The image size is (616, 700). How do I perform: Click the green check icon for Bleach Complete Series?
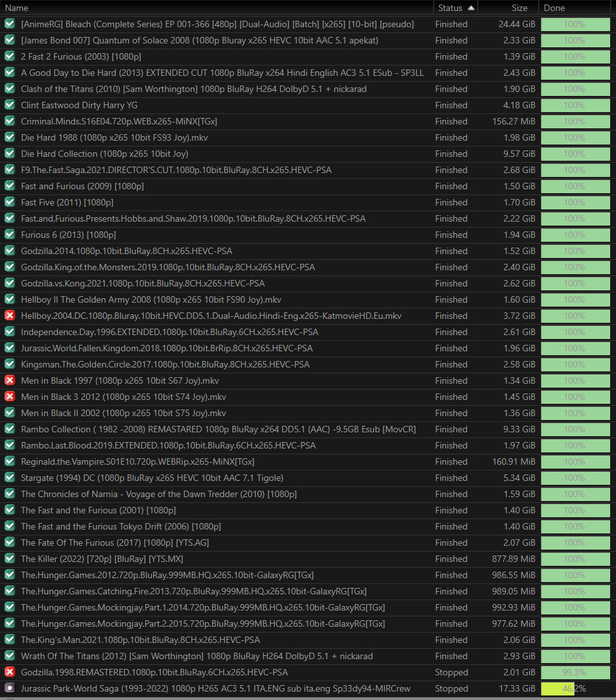click(x=9, y=24)
